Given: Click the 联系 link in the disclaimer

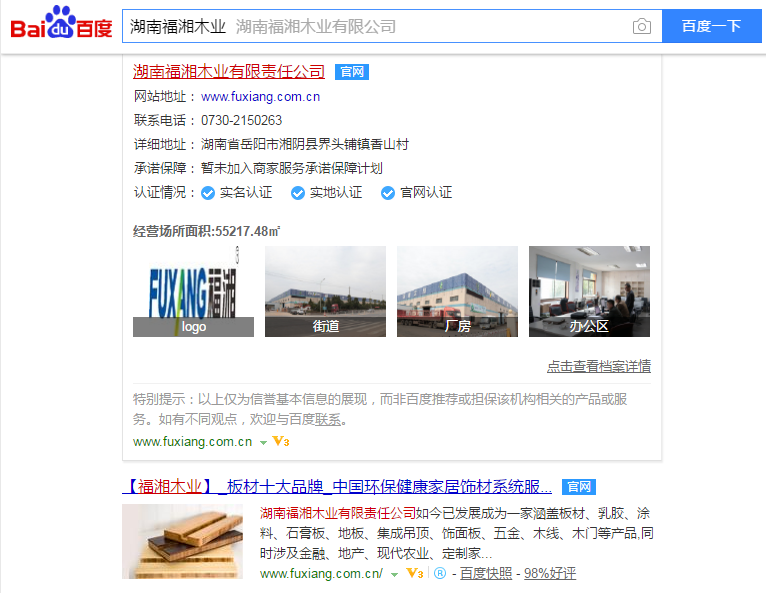Looking at the screenshot, I should point(328,419).
